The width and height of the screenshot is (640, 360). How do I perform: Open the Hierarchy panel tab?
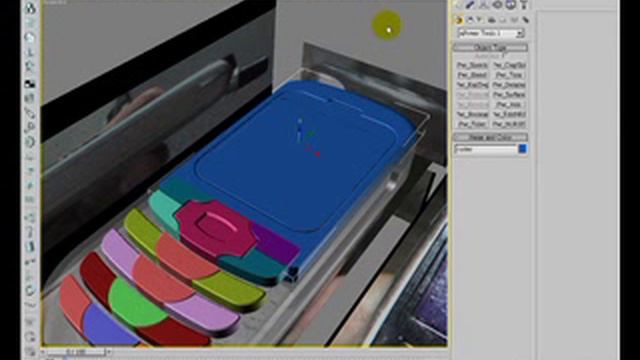(x=484, y=5)
